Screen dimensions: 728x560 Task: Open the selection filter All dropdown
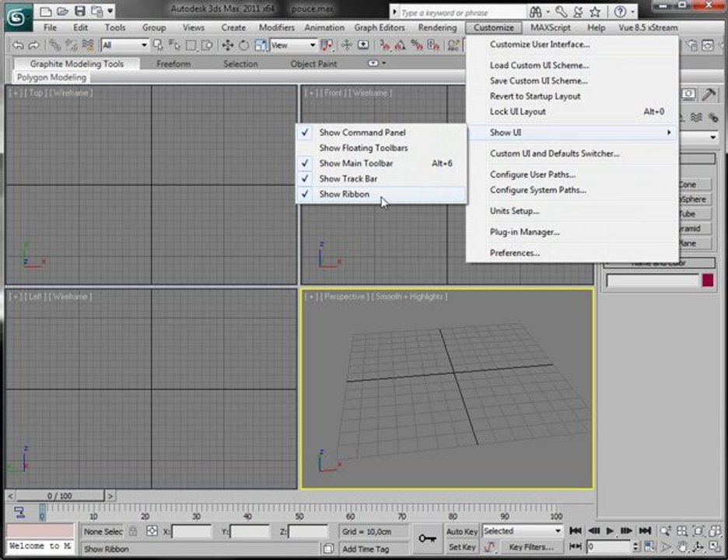tap(124, 46)
